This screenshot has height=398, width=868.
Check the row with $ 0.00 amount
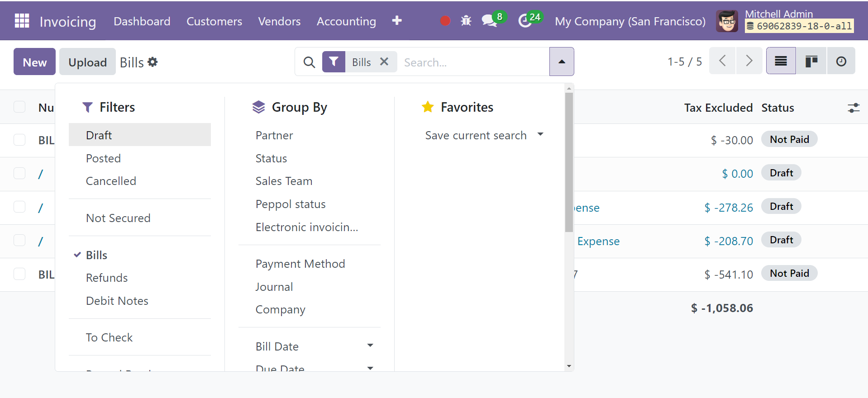click(x=19, y=173)
